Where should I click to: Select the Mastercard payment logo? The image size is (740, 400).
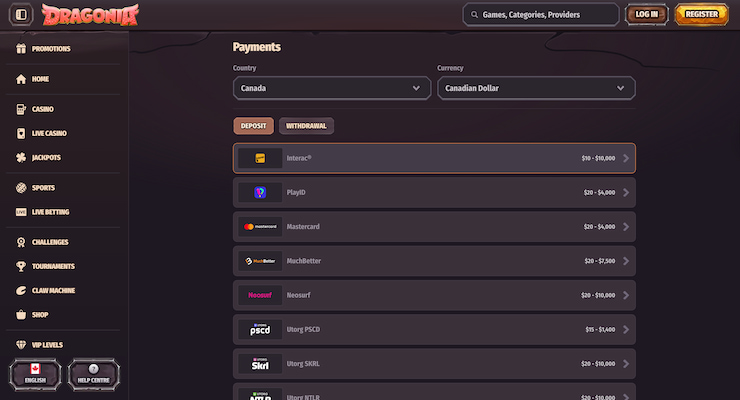(260, 227)
